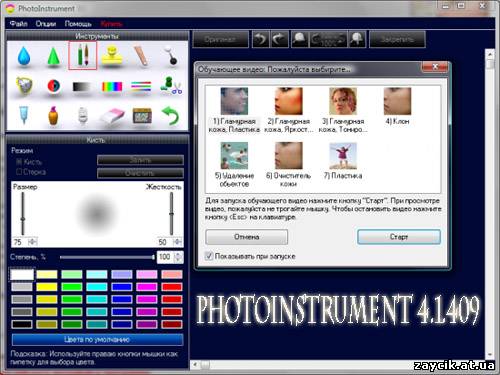The height and width of the screenshot is (375, 500).
Task: Select the green cone sharpen tool
Action: pyautogui.click(x=53, y=56)
